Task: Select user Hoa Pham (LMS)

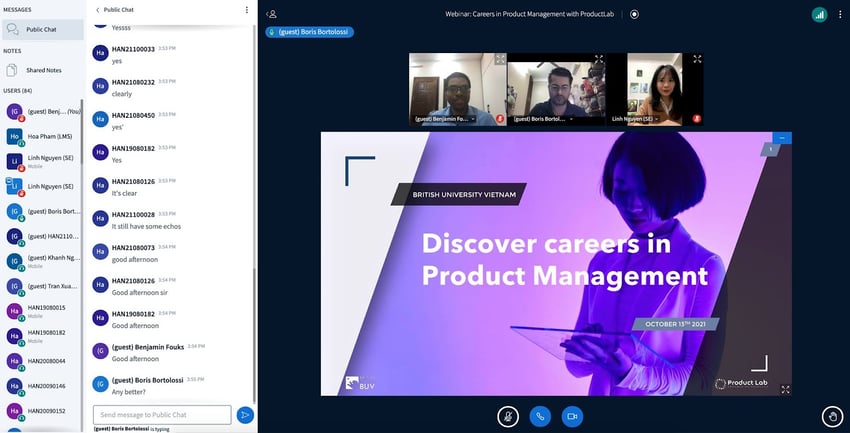Action: (x=42, y=137)
